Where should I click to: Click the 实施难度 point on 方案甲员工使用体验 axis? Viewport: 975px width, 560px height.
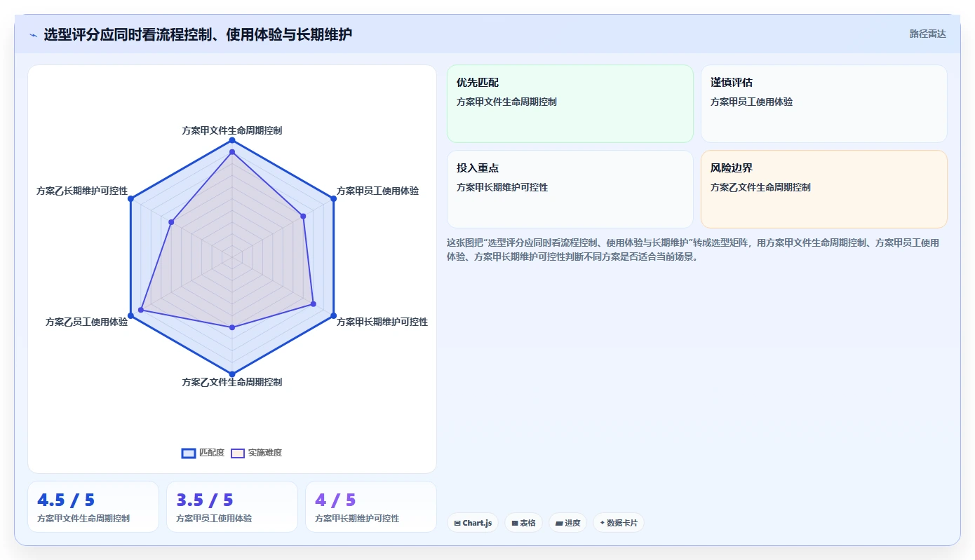(x=303, y=217)
